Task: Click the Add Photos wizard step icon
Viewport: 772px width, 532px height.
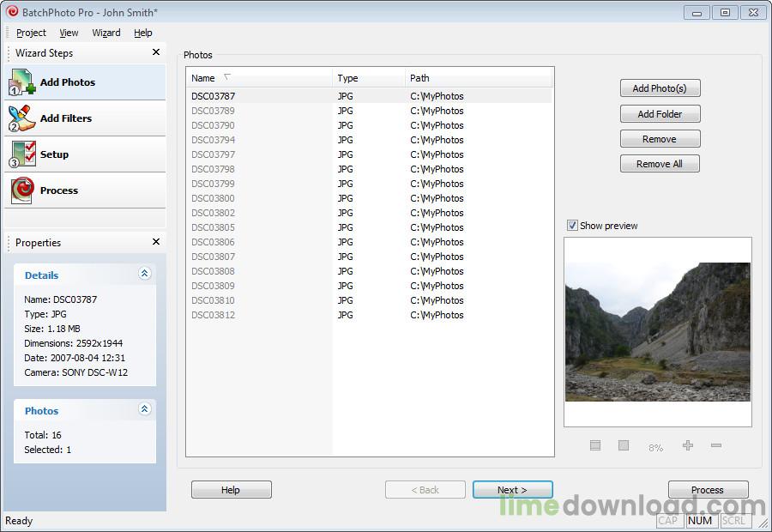Action: pos(22,82)
